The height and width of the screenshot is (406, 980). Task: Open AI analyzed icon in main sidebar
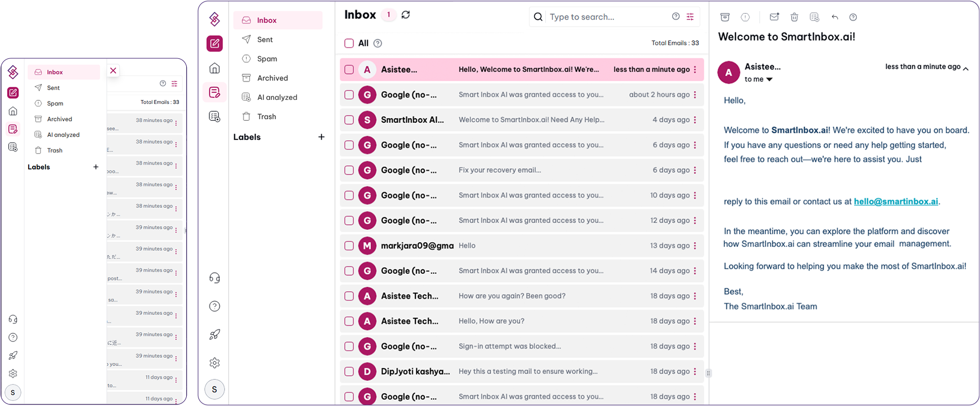(215, 117)
